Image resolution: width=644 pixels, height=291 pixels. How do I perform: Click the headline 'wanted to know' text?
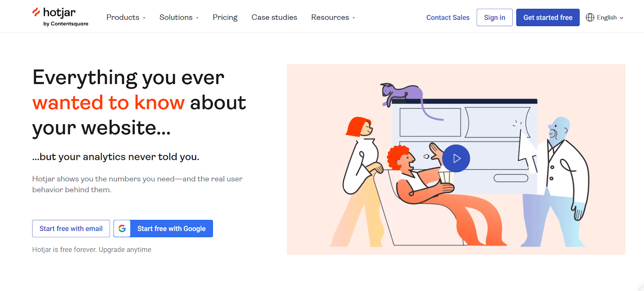pos(109,102)
